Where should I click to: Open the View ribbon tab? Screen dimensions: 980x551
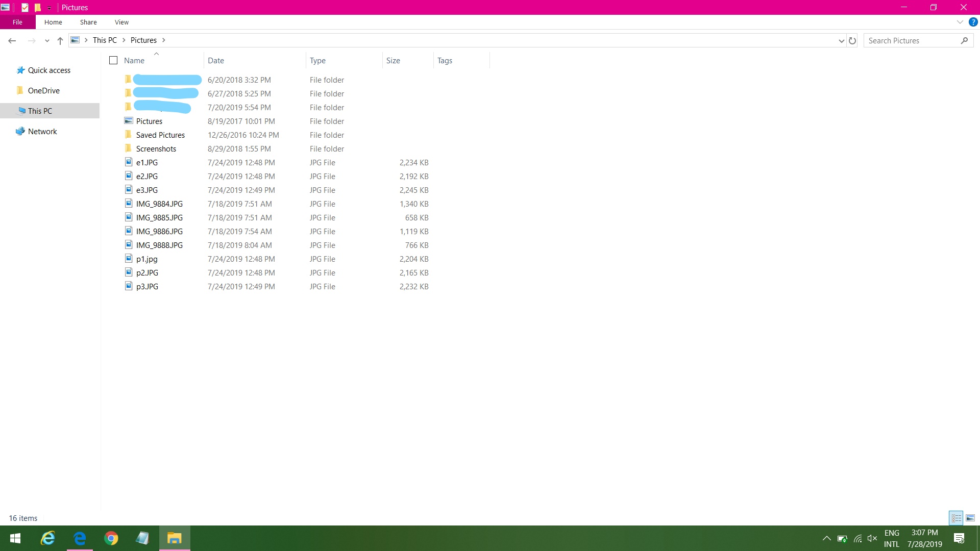pos(121,22)
